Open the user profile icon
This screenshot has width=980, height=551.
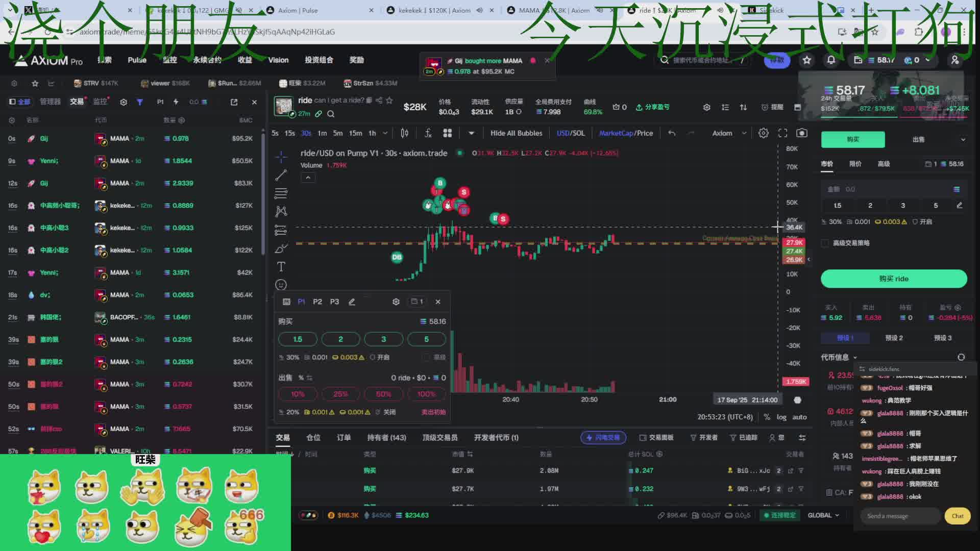(x=955, y=60)
